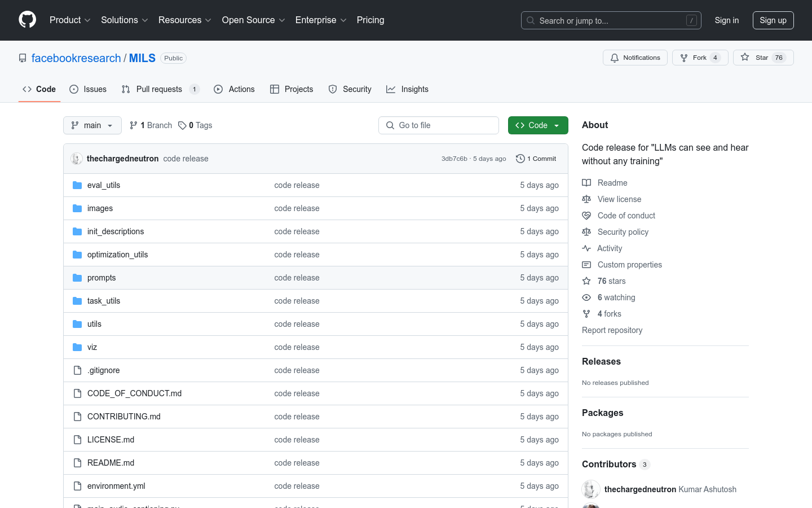The image size is (812, 508).
Task: Open the init_descriptions folder
Action: [116, 231]
